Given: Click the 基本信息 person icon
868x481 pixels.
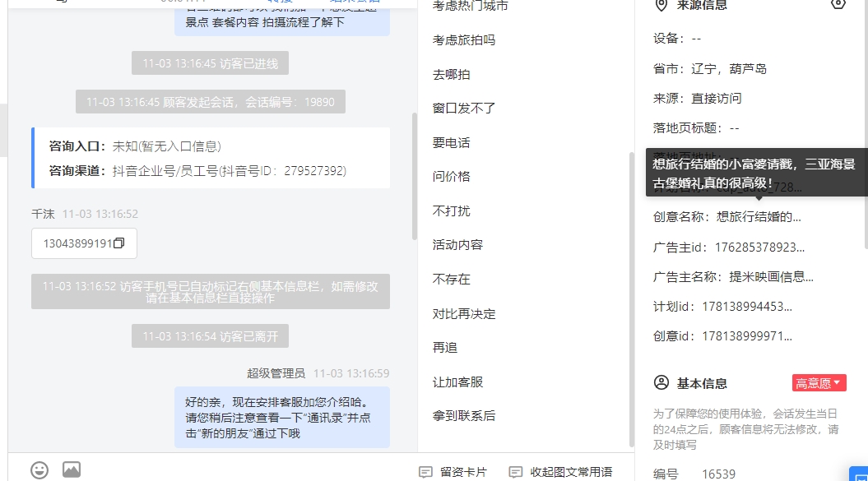Looking at the screenshot, I should (x=661, y=382).
